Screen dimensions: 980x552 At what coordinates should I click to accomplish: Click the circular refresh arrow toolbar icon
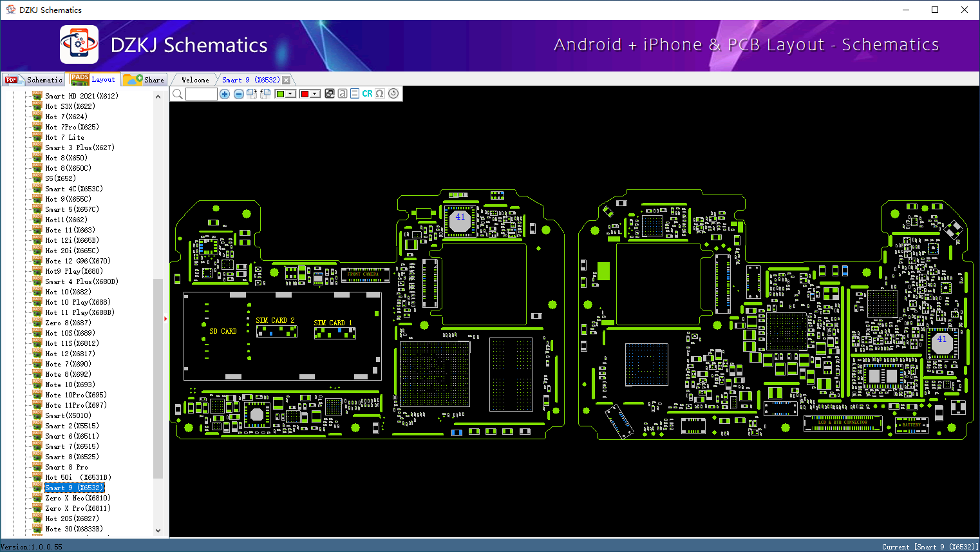[x=393, y=93]
